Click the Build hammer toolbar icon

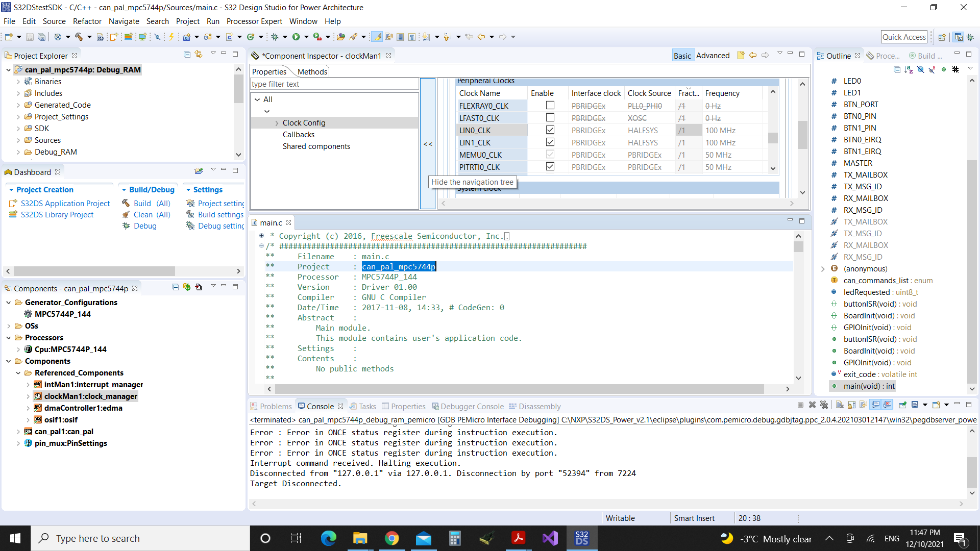pyautogui.click(x=79, y=37)
